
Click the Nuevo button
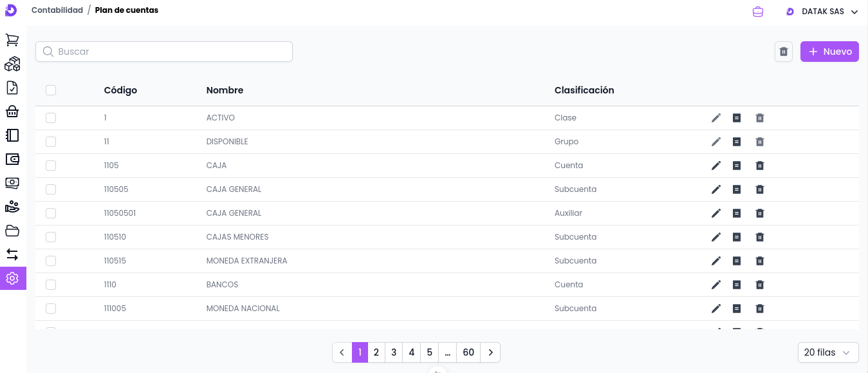[829, 52]
